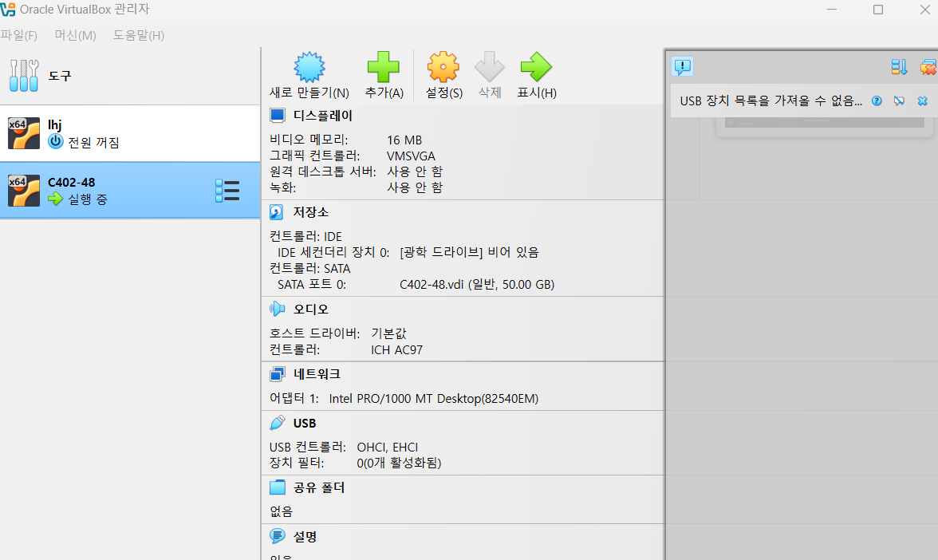Open the 도구 tools entry
This screenshot has height=560, width=938.
tap(131, 75)
